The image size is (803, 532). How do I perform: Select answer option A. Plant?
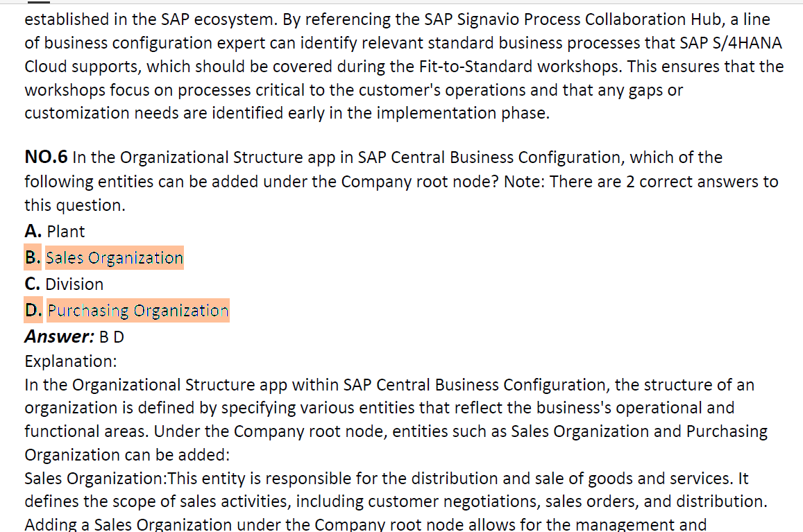54,232
